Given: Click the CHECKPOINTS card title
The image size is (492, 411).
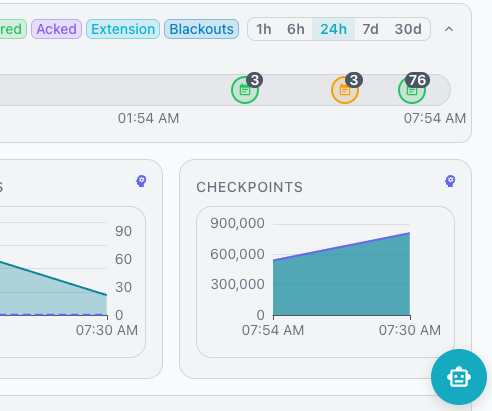Looking at the screenshot, I should coord(250,187).
